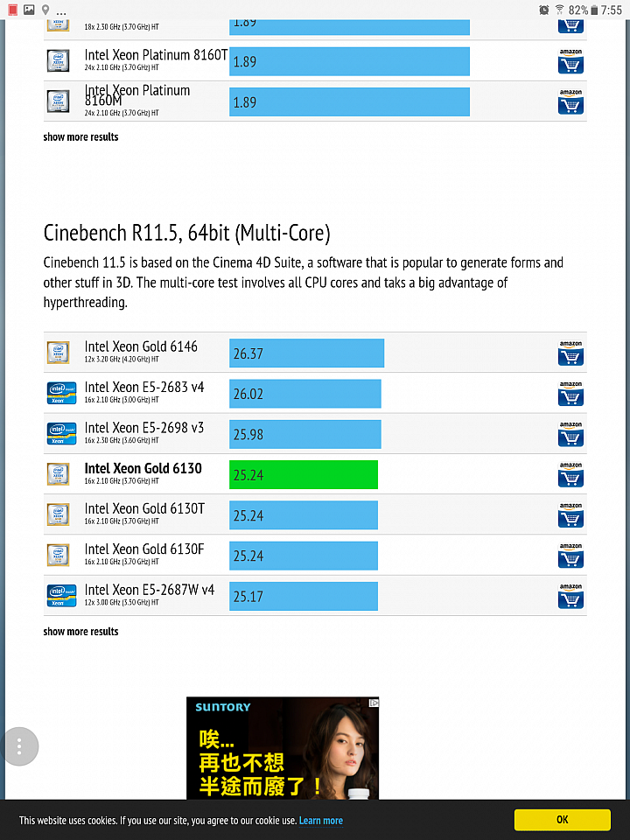Tap the ad info icon on Suntory ad

pos(374,703)
